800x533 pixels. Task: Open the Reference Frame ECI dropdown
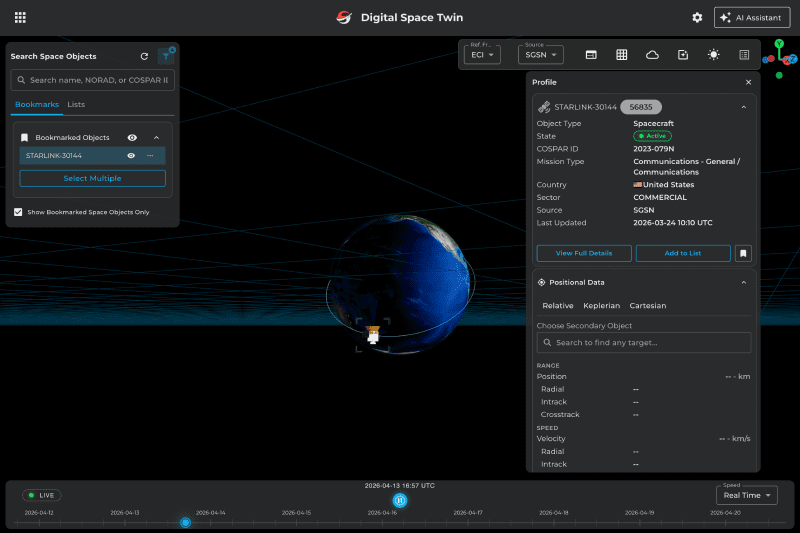482,55
